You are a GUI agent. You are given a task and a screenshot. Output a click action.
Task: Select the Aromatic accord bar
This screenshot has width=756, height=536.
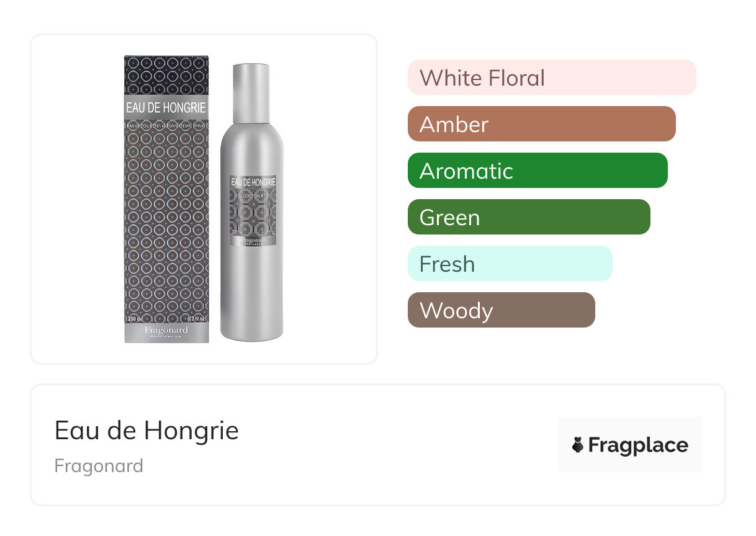(x=537, y=171)
